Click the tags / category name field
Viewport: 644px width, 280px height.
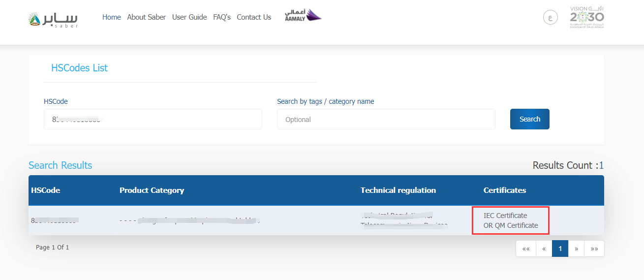point(386,119)
